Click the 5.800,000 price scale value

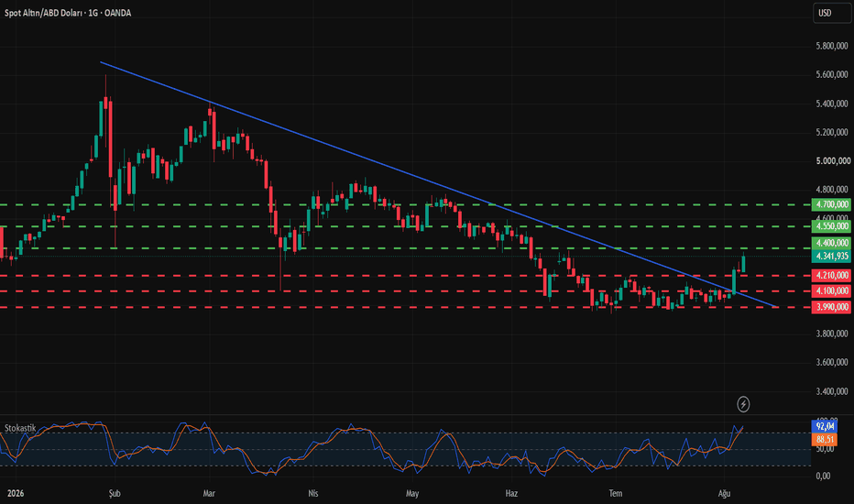pyautogui.click(x=832, y=47)
